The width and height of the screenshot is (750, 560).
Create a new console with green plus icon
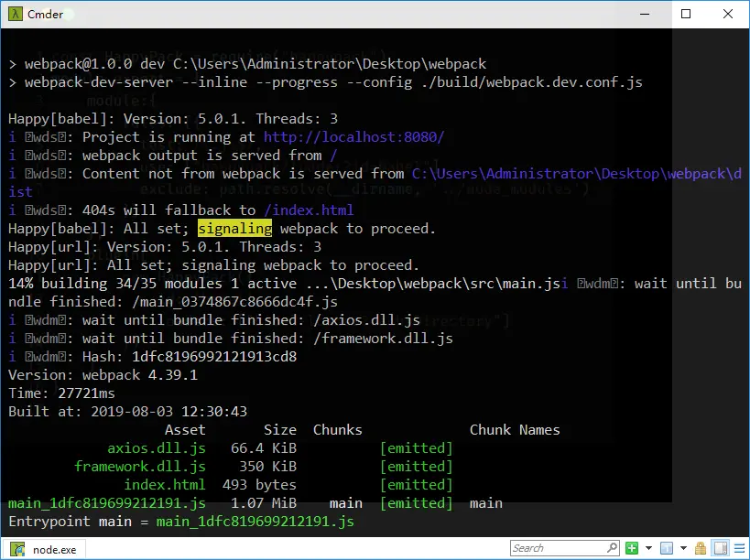coord(632,548)
